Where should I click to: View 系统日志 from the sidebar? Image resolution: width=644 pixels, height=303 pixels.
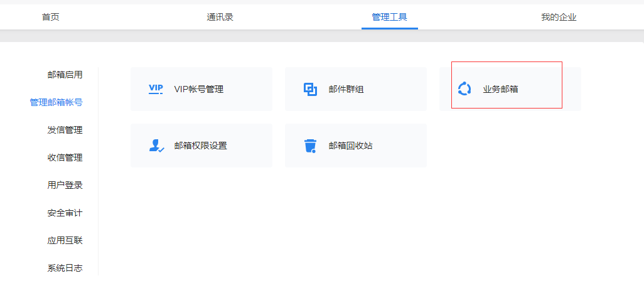65,268
